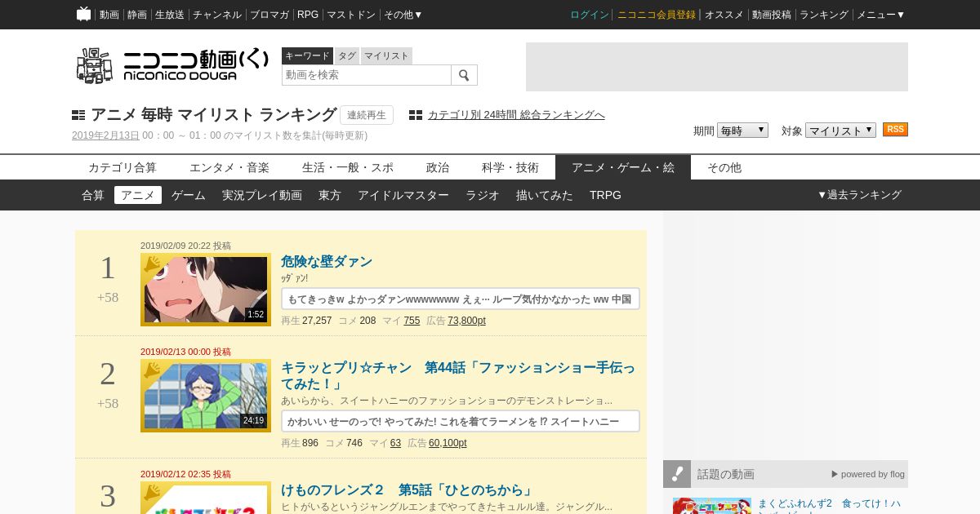
Task: Open エンタメ・音楽 category tab
Action: coord(229,167)
